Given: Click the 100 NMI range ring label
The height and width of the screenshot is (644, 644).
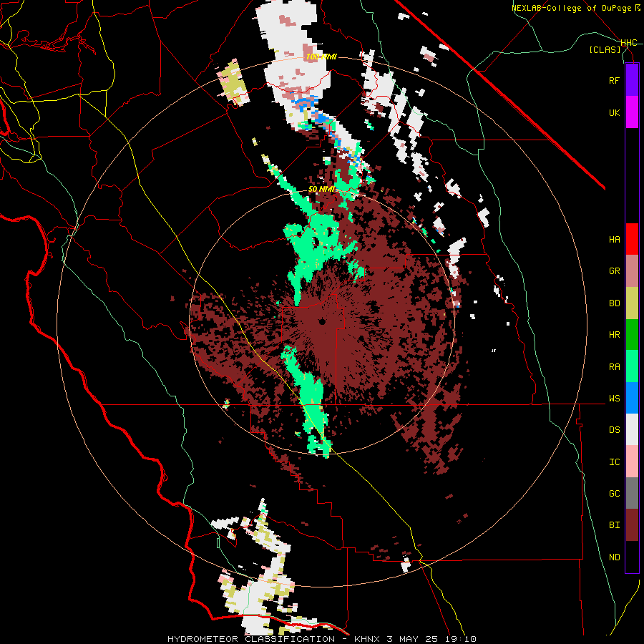Looking at the screenshot, I should tap(321, 57).
